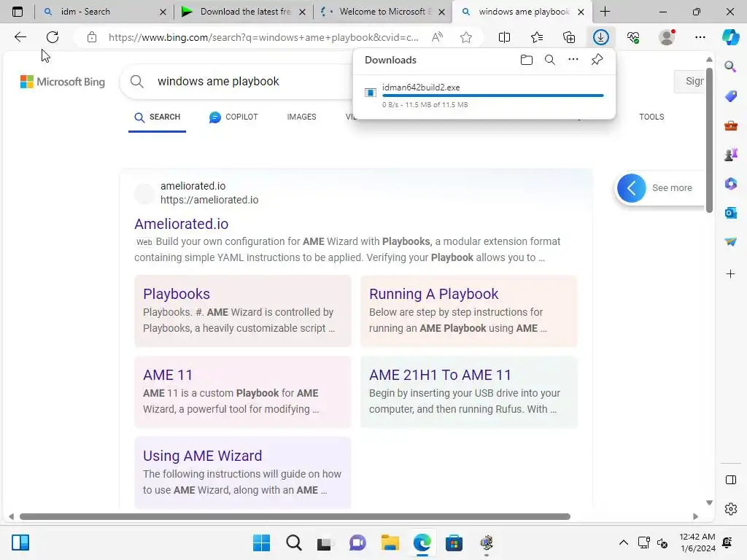Toggle sidebar visibility panel icon
This screenshot has height=560, width=747.
pos(730,480)
